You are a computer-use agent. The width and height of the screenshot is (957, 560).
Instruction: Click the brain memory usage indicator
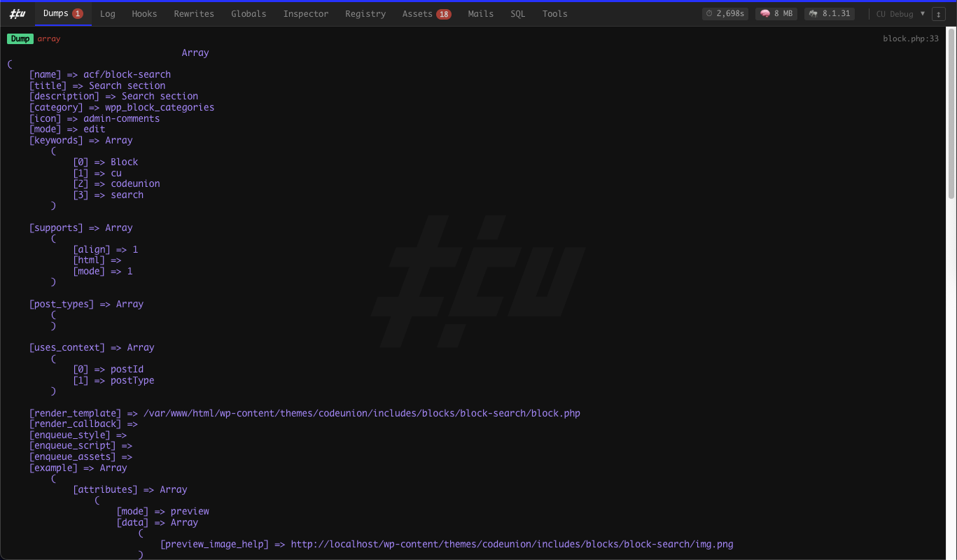pyautogui.click(x=776, y=14)
